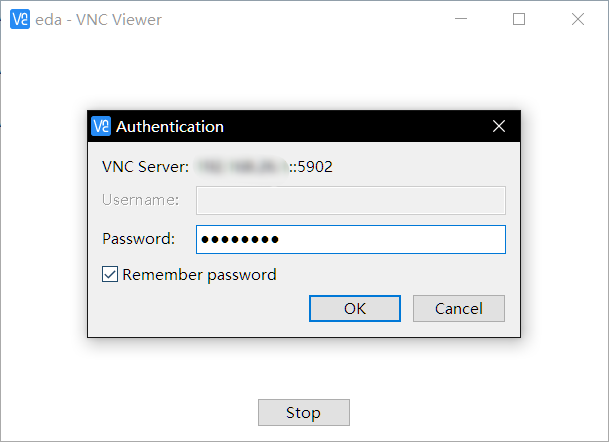The image size is (609, 442).
Task: Click the Authentication dialog title bar text
Action: click(170, 127)
